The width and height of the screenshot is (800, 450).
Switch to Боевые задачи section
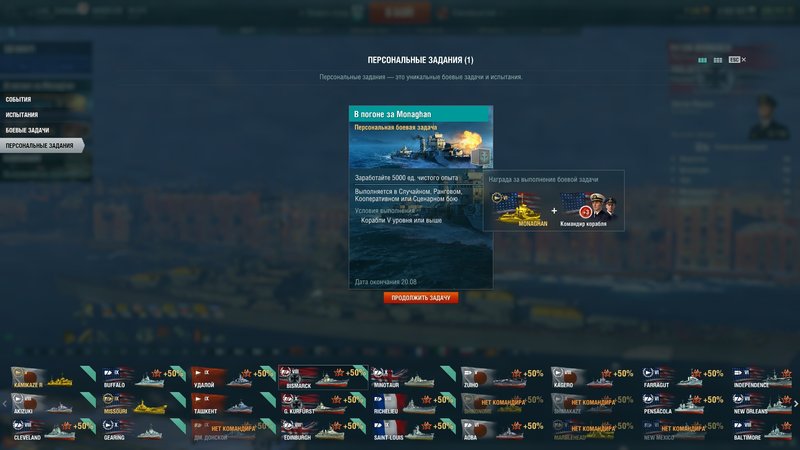[27, 130]
